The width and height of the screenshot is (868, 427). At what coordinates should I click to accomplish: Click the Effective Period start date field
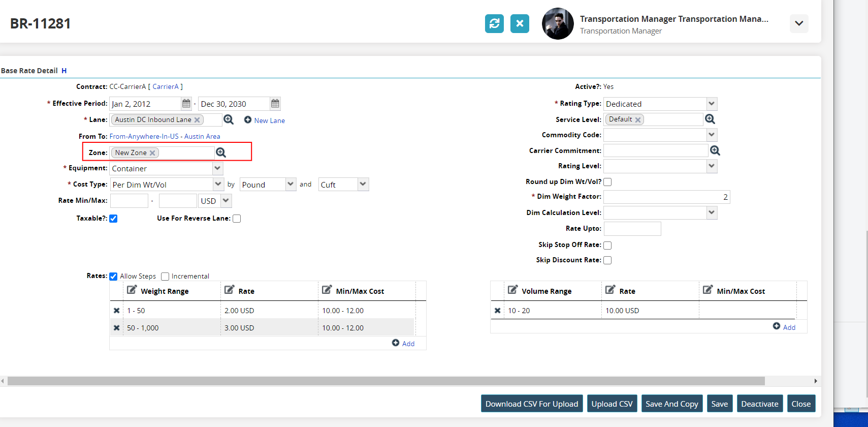click(x=145, y=104)
